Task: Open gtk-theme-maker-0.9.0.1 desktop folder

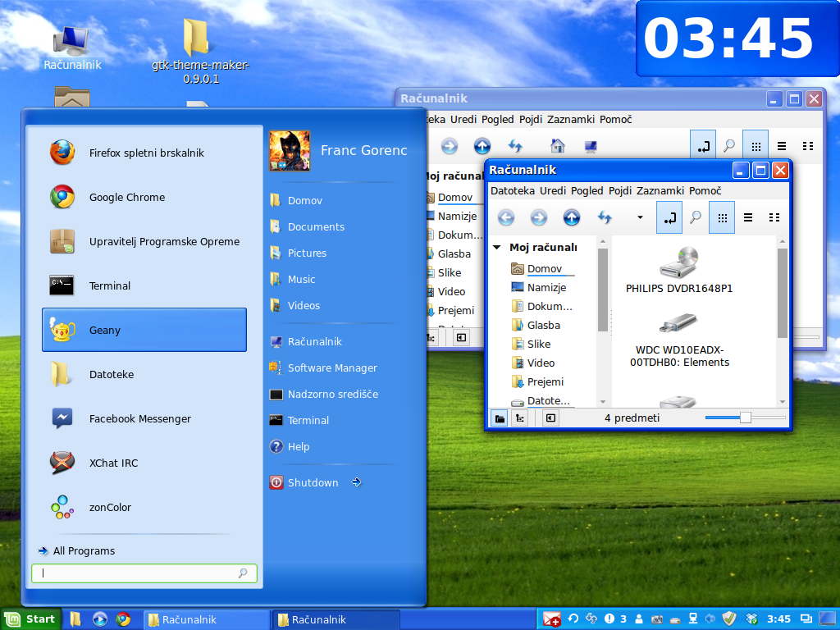Action: tap(200, 51)
